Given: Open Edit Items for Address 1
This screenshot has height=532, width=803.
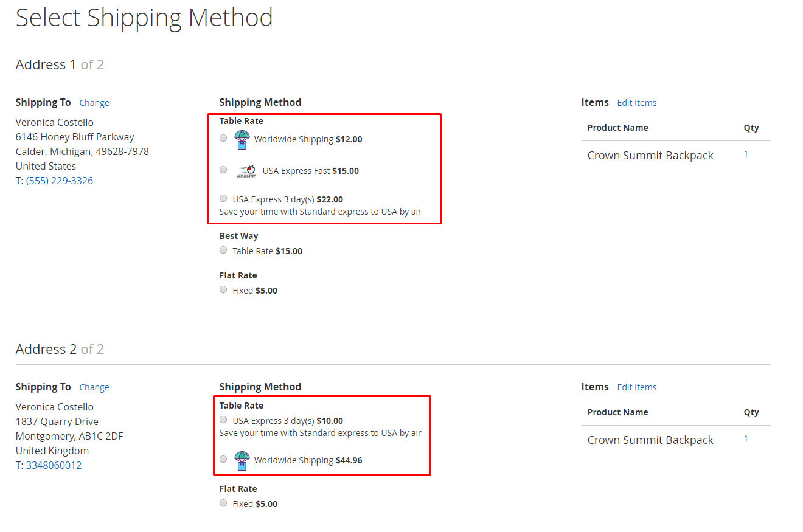Looking at the screenshot, I should tap(637, 103).
